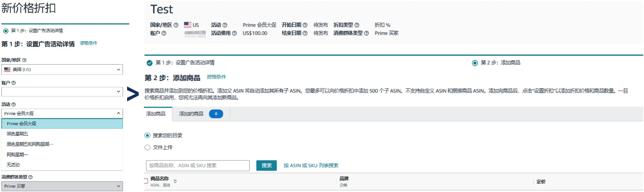The width and height of the screenshot is (644, 192).
Task: Tick the select-all checkbox in table header
Action: click(145, 181)
